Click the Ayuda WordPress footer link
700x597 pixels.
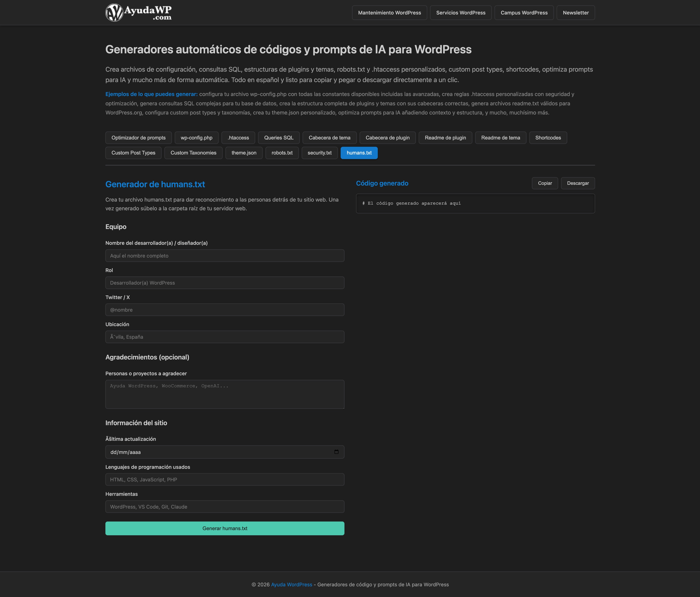[291, 584]
